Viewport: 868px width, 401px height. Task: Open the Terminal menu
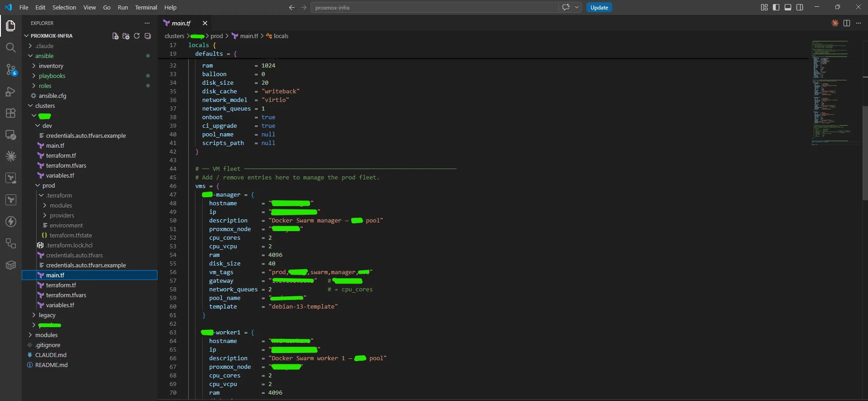click(146, 7)
